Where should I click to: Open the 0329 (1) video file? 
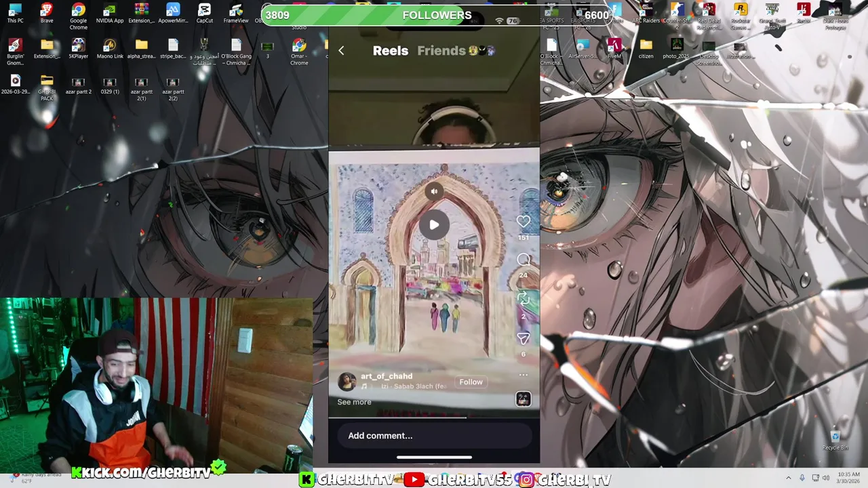(x=110, y=85)
